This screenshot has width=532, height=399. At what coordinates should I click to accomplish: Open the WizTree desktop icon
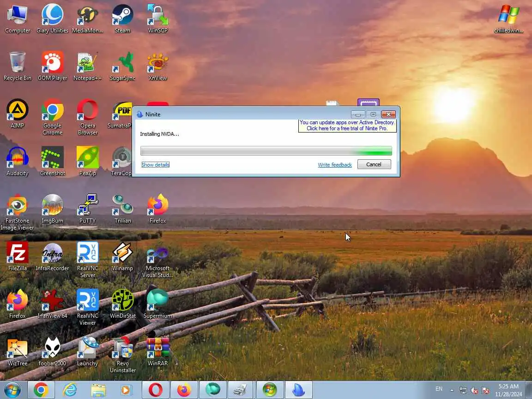tap(17, 351)
